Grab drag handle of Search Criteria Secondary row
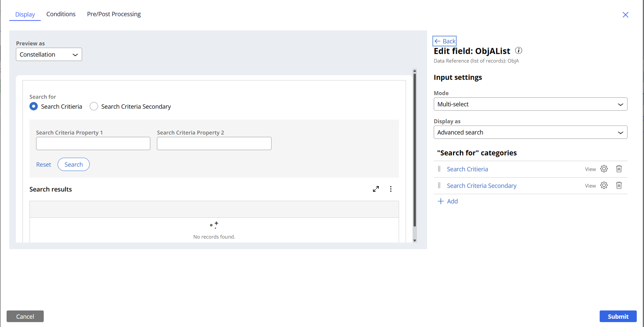The width and height of the screenshot is (644, 327). pos(439,186)
